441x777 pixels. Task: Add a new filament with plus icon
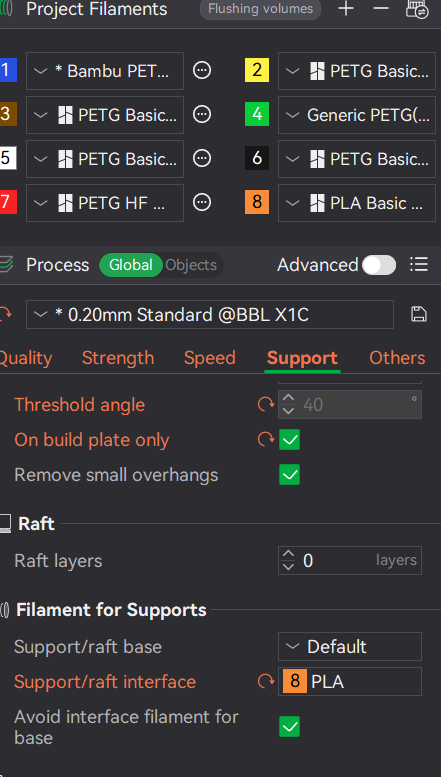coord(346,9)
